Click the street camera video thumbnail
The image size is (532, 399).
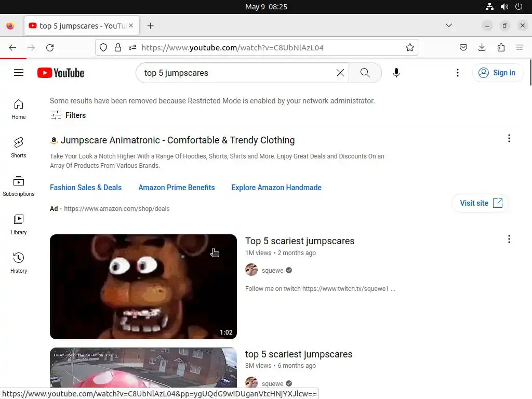[x=143, y=368]
